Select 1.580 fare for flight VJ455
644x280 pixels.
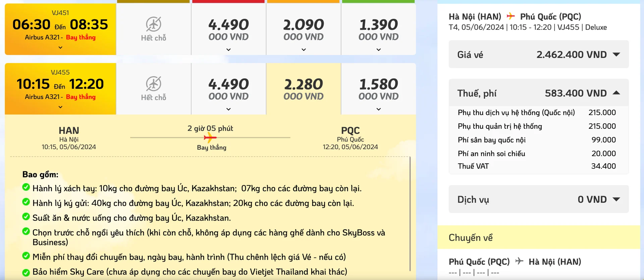tap(378, 89)
